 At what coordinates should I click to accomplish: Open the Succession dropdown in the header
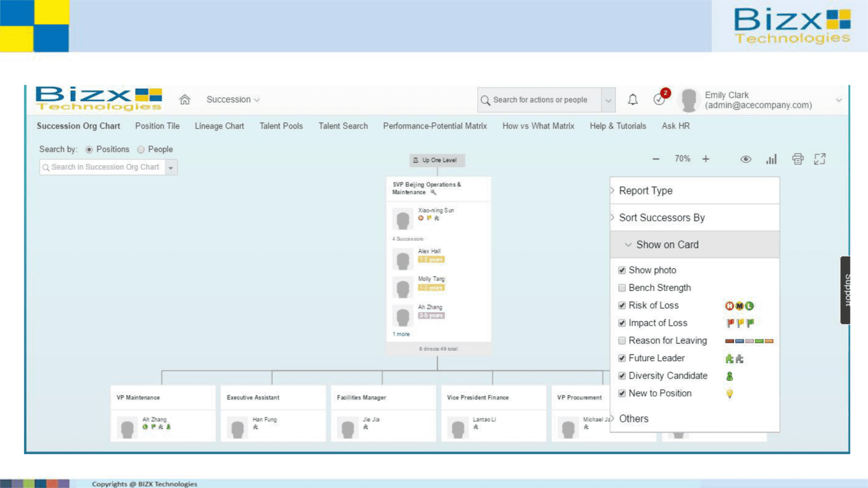pyautogui.click(x=232, y=99)
